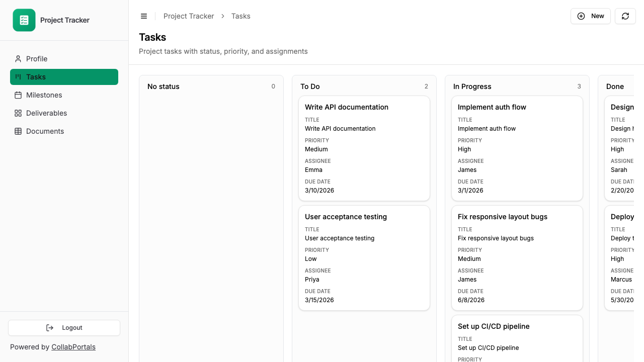Screen dimensions: 644x362
Task: Click the In Progress count 3
Action: 579,86
